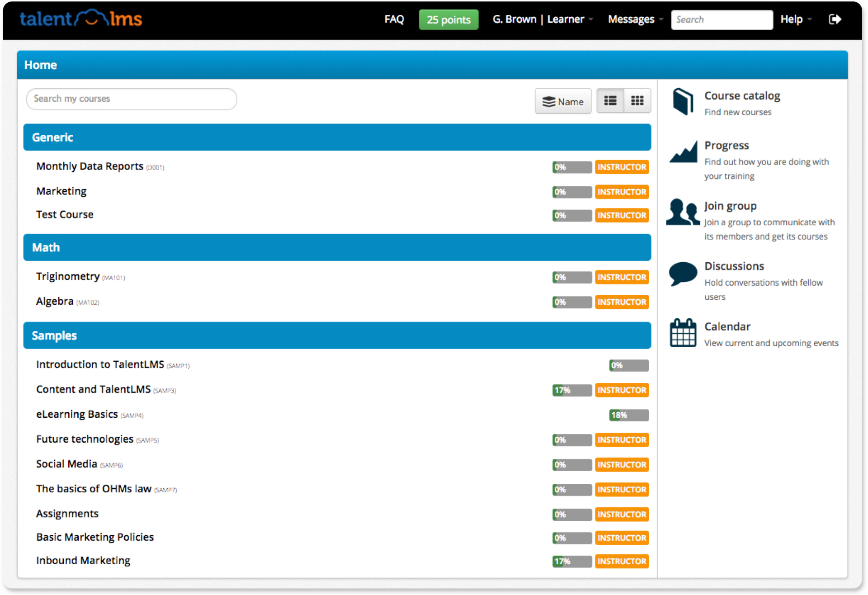868x595 pixels.
Task: Open the Inbound Marketing course
Action: click(x=83, y=561)
